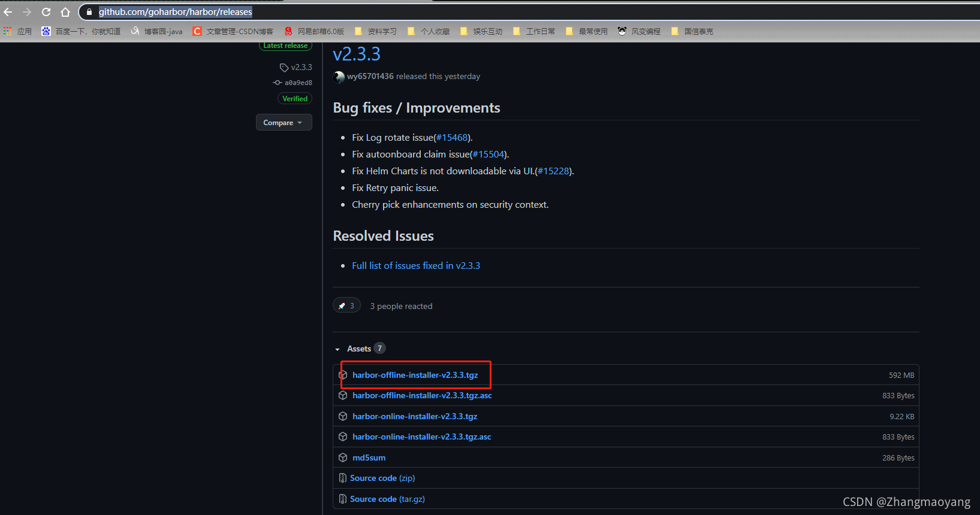Open the 风变编程 bookmark

point(639,31)
